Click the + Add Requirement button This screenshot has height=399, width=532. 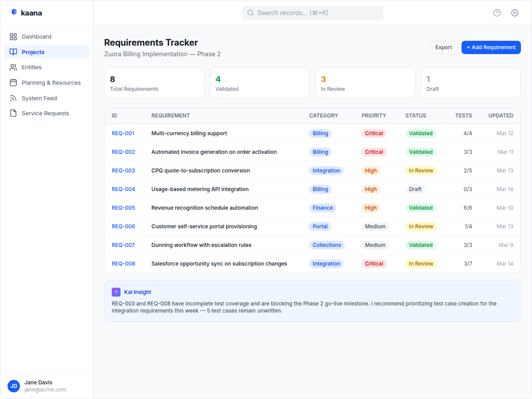tap(491, 47)
